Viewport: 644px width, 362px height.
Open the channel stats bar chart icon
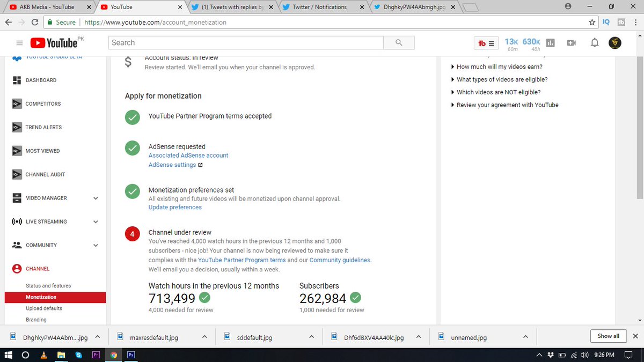(x=551, y=43)
